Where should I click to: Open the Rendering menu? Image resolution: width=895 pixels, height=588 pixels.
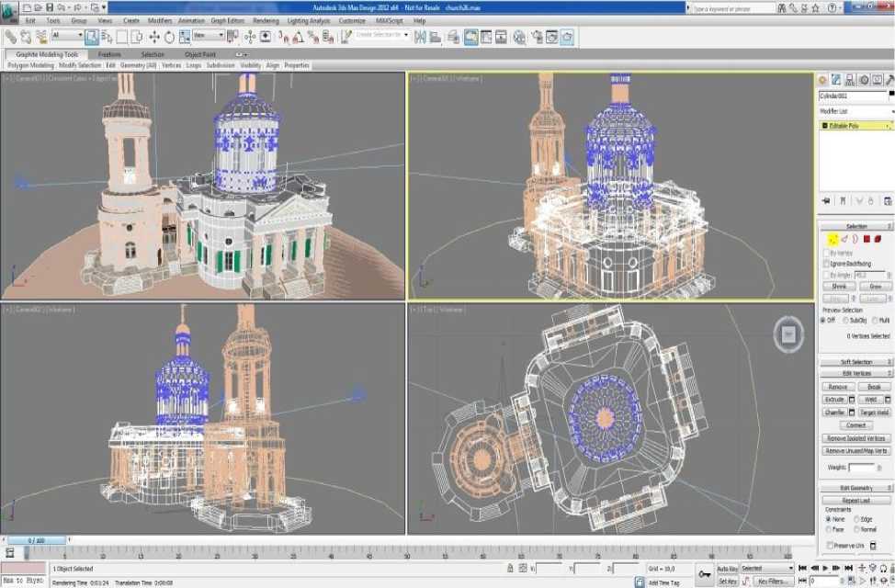(266, 20)
